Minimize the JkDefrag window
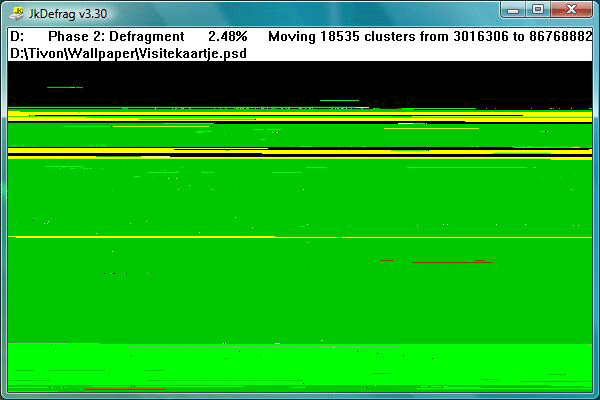The height and width of the screenshot is (400, 600). 513,10
